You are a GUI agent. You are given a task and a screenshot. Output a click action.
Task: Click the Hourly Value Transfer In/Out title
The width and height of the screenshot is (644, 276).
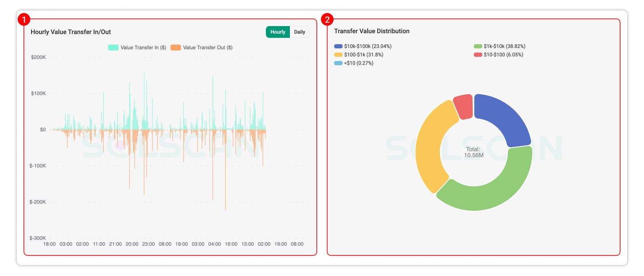pyautogui.click(x=71, y=32)
